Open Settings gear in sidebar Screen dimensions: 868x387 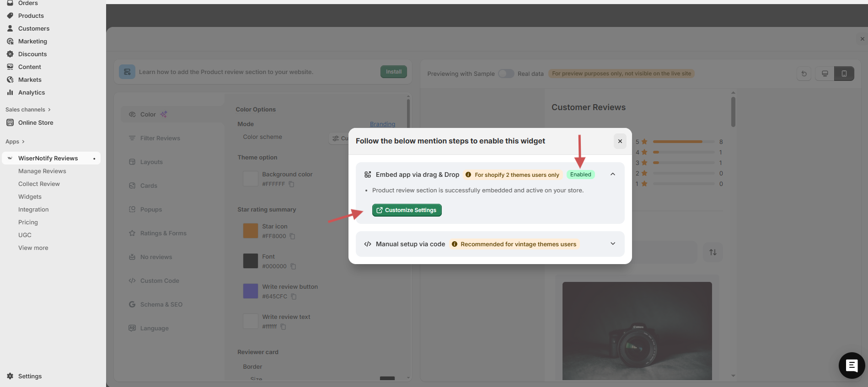point(10,376)
